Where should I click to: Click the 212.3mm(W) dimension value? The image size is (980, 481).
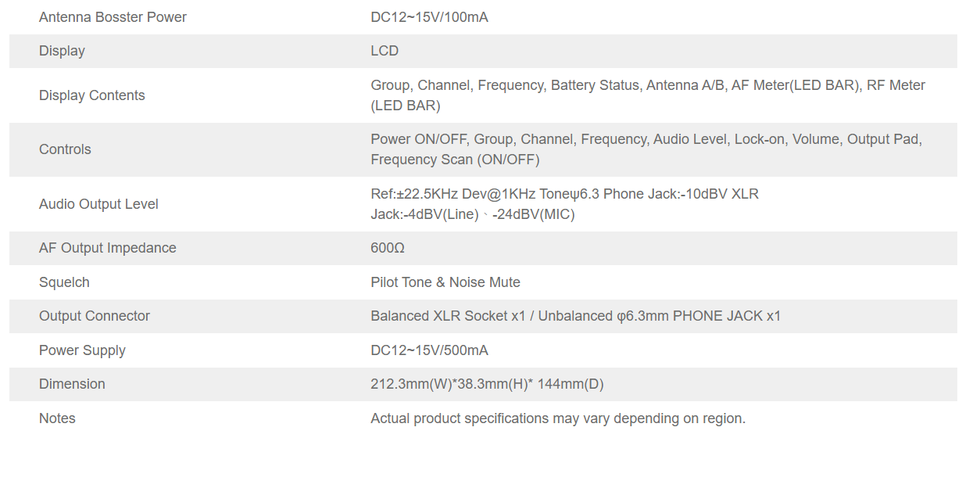click(x=487, y=384)
